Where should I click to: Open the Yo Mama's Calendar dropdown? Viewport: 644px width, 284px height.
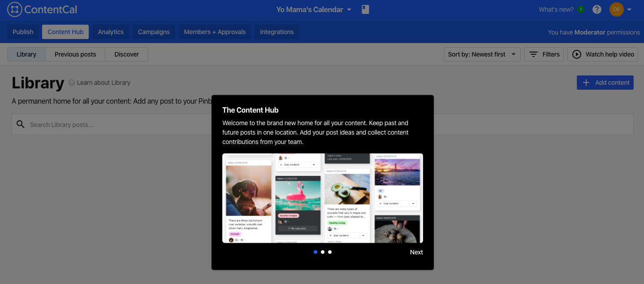[313, 9]
